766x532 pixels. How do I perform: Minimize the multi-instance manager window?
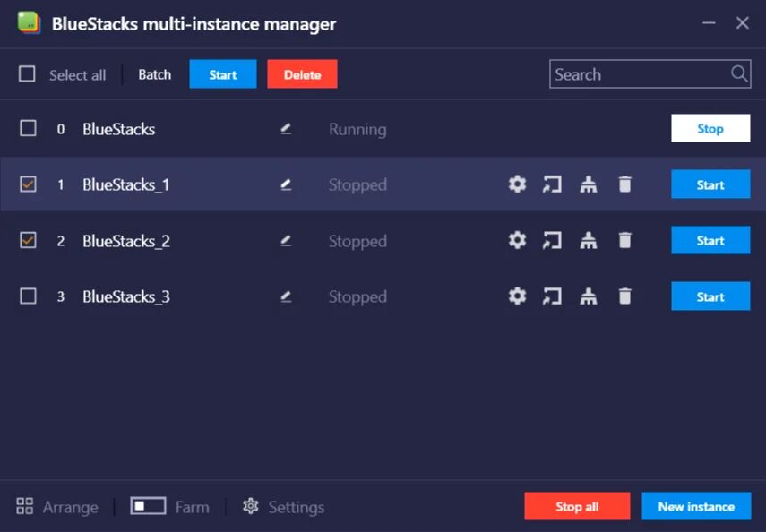[709, 22]
